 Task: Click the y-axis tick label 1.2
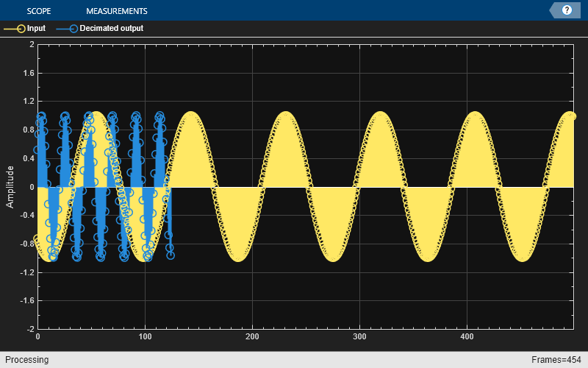pos(29,101)
